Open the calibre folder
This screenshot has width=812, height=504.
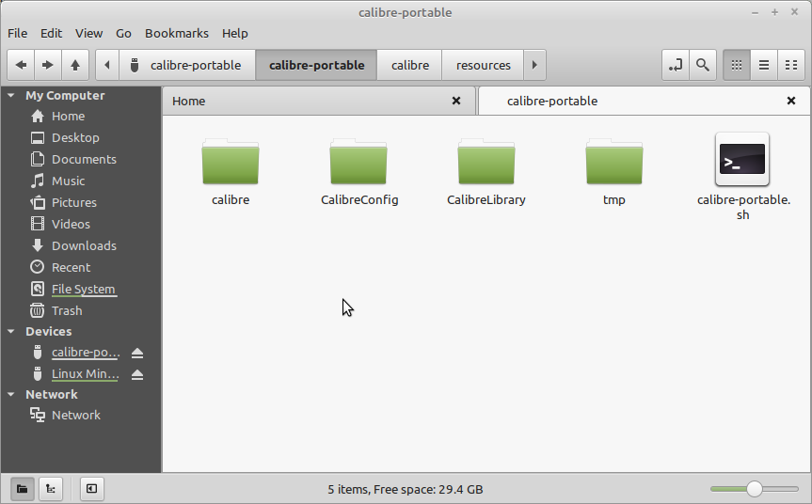(x=231, y=172)
